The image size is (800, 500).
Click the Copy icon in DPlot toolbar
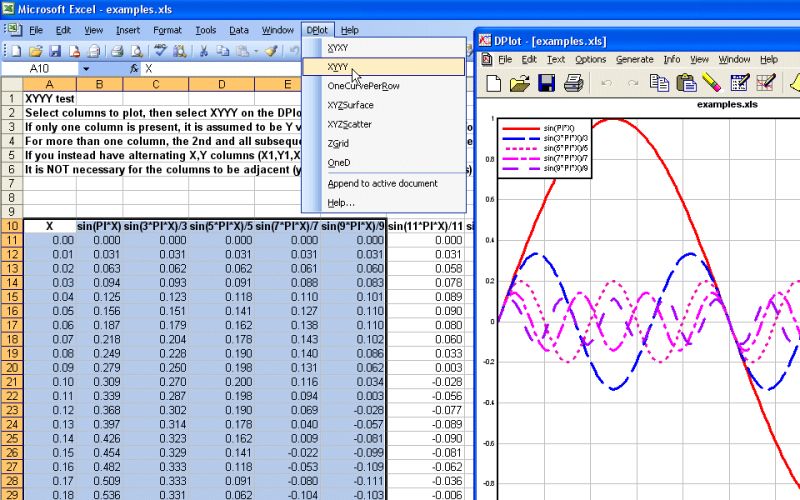click(659, 83)
